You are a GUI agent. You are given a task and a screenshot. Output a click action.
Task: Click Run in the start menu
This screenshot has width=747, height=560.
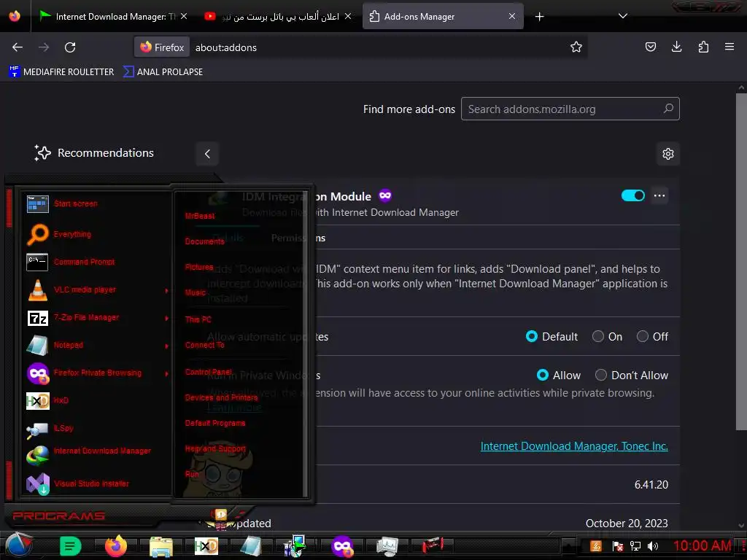[x=192, y=474]
